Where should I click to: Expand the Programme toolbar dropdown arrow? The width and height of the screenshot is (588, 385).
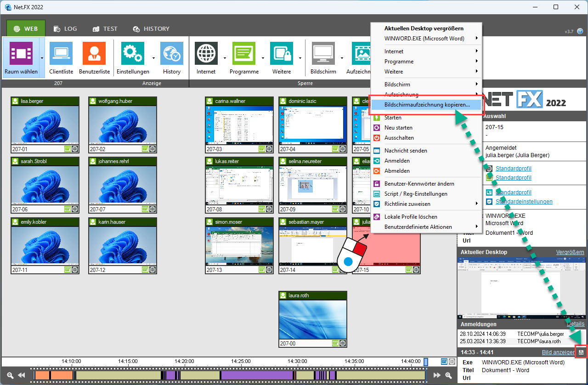pyautogui.click(x=263, y=58)
